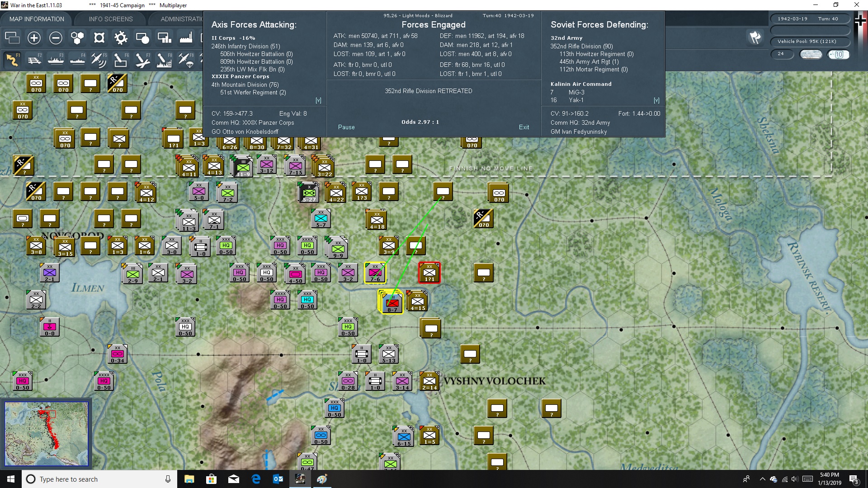Expand Axis attacking forces detail [v]
The width and height of the screenshot is (868, 488).
tap(318, 100)
